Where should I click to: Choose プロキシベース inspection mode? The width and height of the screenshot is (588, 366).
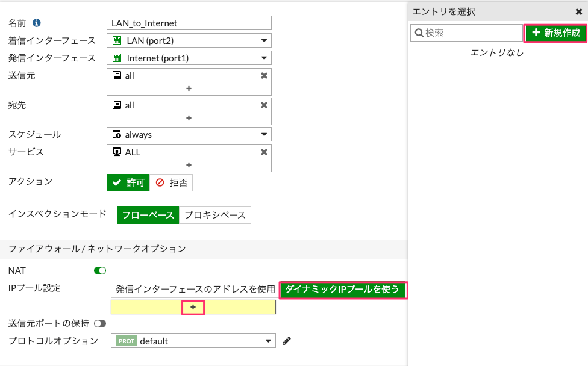[215, 215]
